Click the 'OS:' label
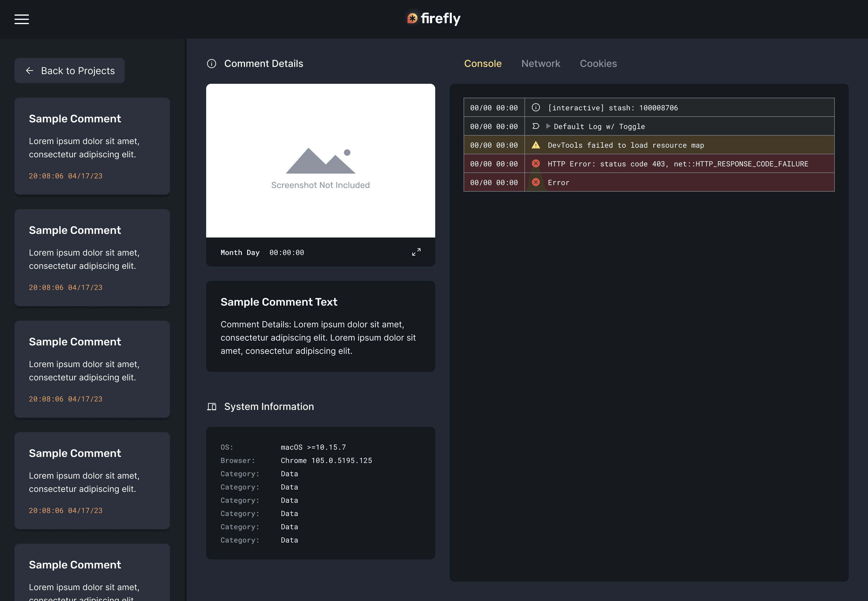The height and width of the screenshot is (601, 868). tap(227, 447)
